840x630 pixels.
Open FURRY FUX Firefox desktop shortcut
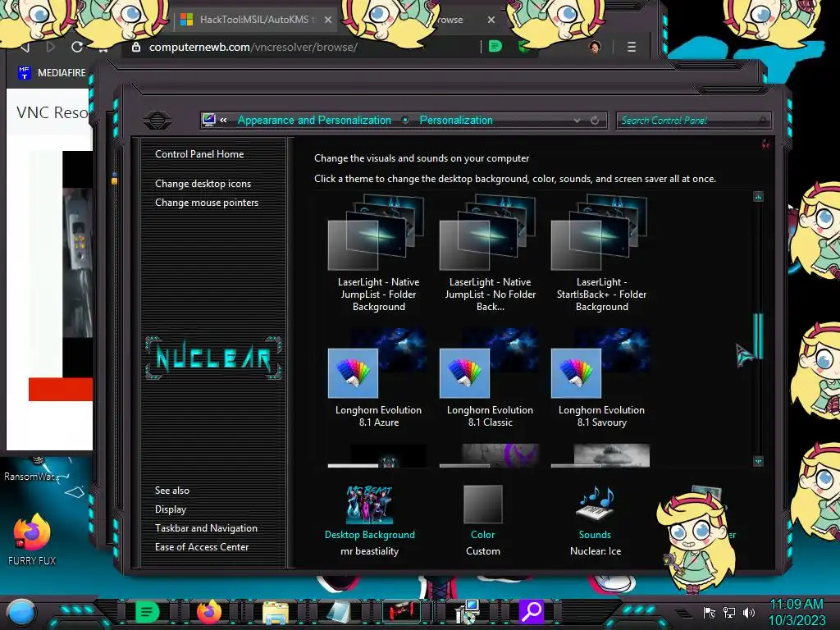click(x=32, y=538)
